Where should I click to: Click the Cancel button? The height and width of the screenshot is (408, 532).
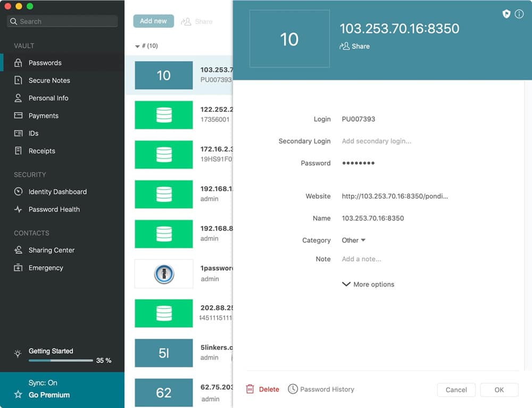[x=456, y=390]
